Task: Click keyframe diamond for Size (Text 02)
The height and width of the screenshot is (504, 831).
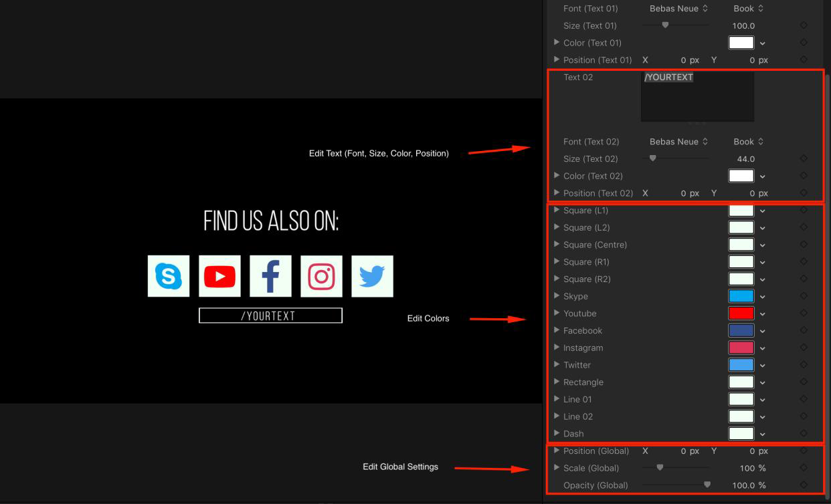Action: (804, 159)
